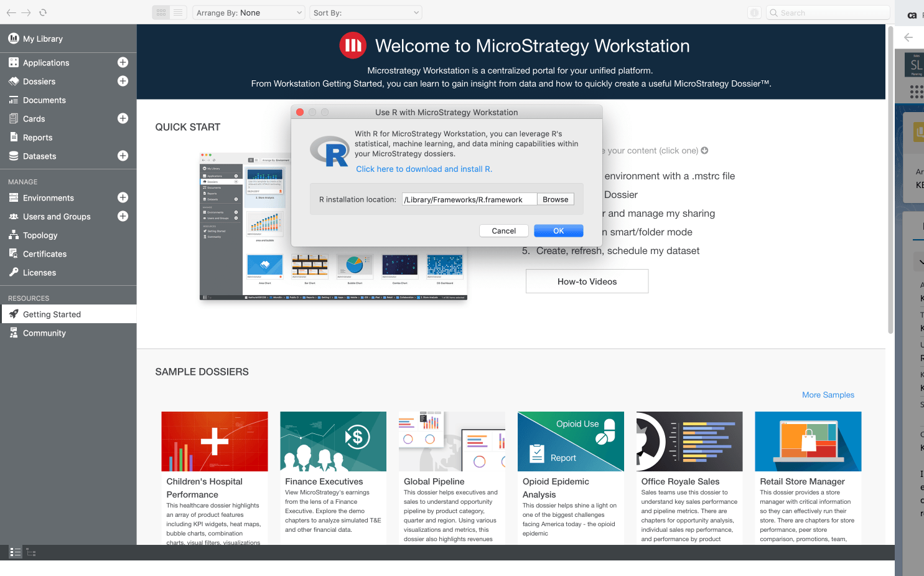Open Community under Resources
The height and width of the screenshot is (576, 924).
68,333
